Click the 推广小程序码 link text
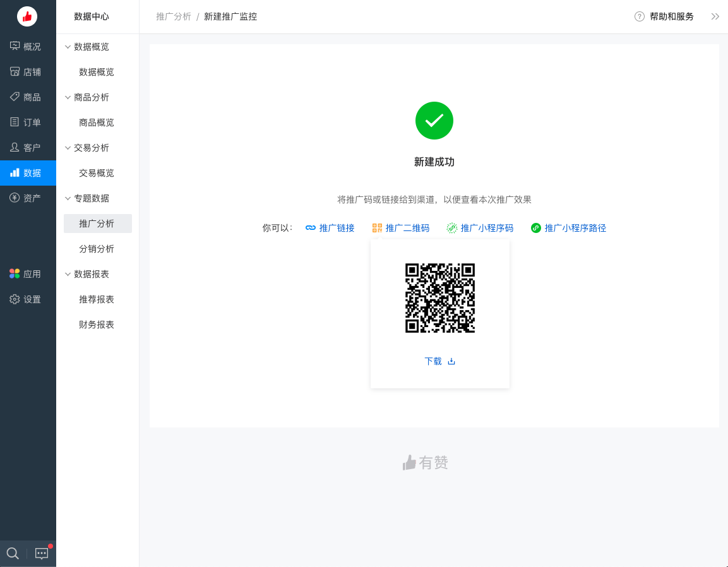Viewport: 728px width, 567px height. (x=487, y=228)
